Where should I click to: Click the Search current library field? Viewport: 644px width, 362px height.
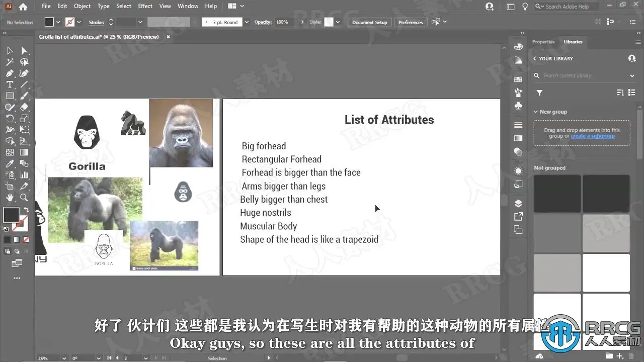[x=584, y=75]
